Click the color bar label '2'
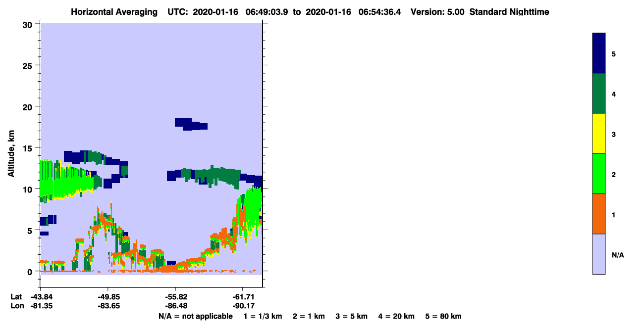 tap(614, 174)
